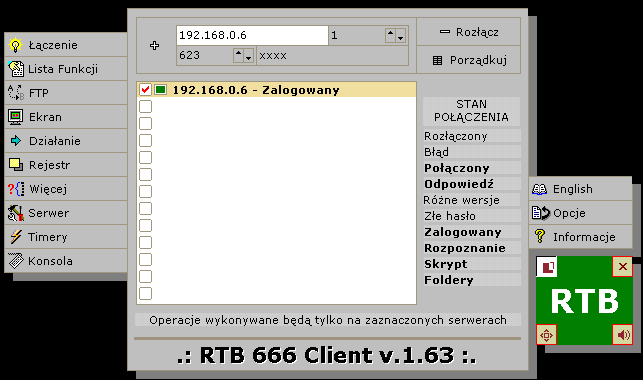Click the IP address field 192.168.0.6
Image resolution: width=643 pixels, height=380 pixels.
pos(252,35)
